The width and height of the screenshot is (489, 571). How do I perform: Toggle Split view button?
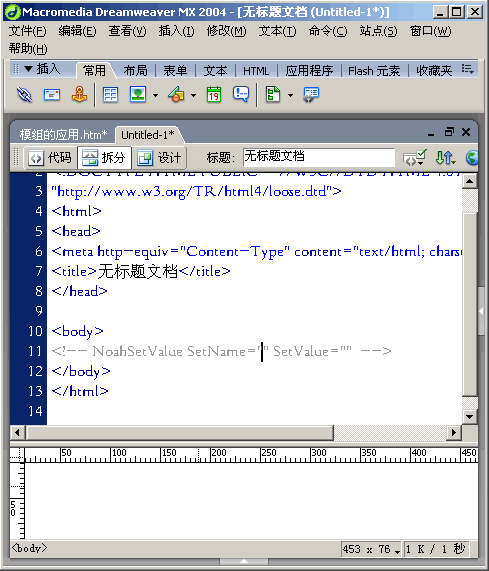[104, 158]
